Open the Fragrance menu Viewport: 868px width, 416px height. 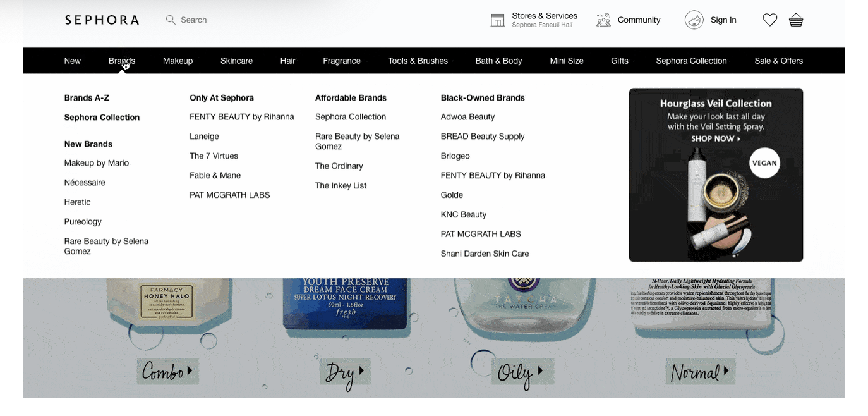[x=342, y=61]
